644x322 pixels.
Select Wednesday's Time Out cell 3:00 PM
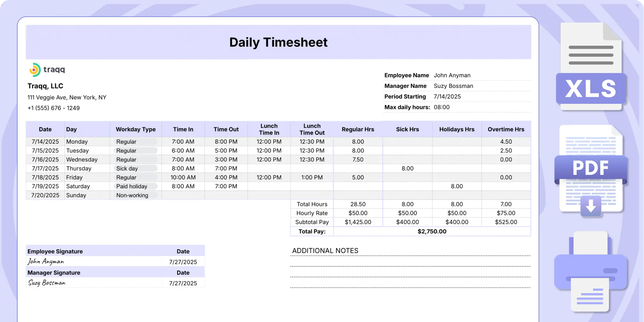226,160
